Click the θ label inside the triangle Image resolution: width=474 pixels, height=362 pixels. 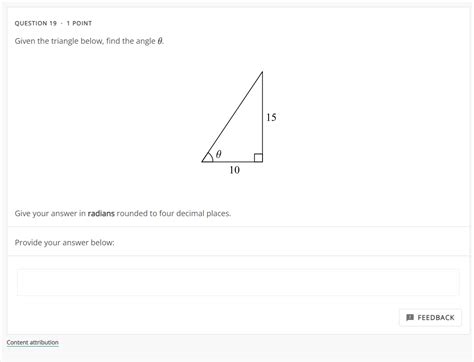[219, 154]
